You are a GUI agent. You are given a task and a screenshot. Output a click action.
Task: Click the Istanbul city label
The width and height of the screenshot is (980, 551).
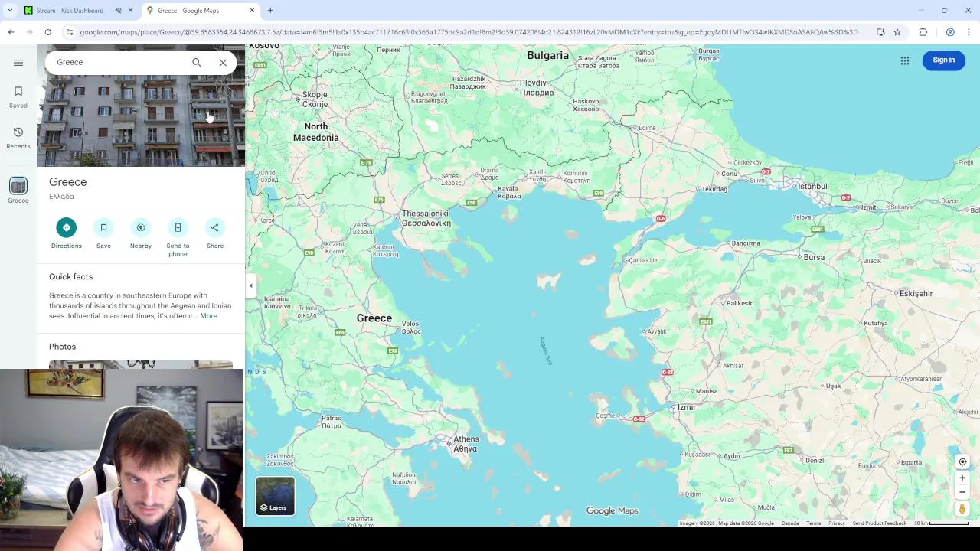click(x=812, y=186)
